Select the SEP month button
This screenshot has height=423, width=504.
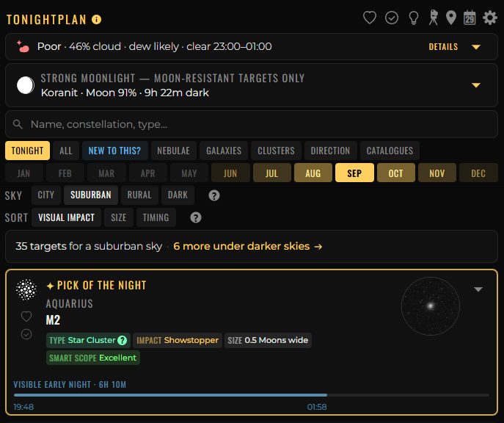(354, 173)
